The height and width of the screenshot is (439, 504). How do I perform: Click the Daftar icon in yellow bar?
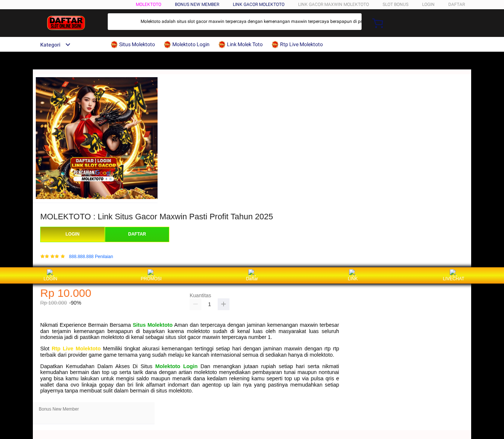pos(252,272)
